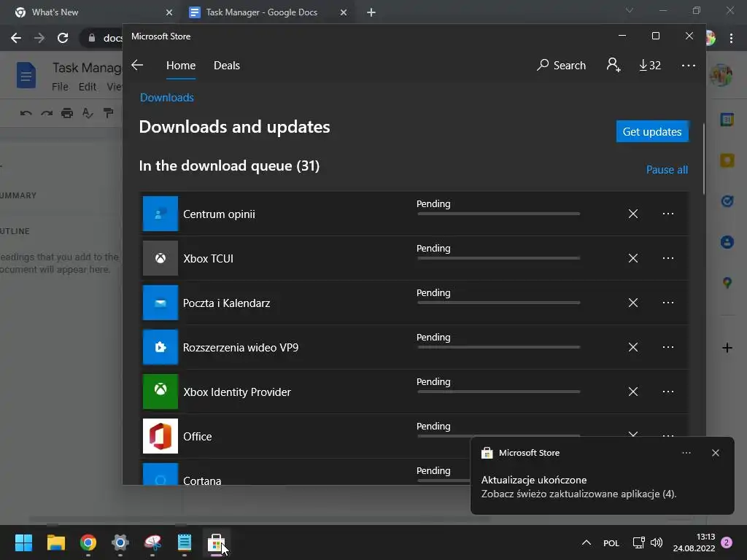Cancel the Xbox Identity Provider download

[x=632, y=392]
